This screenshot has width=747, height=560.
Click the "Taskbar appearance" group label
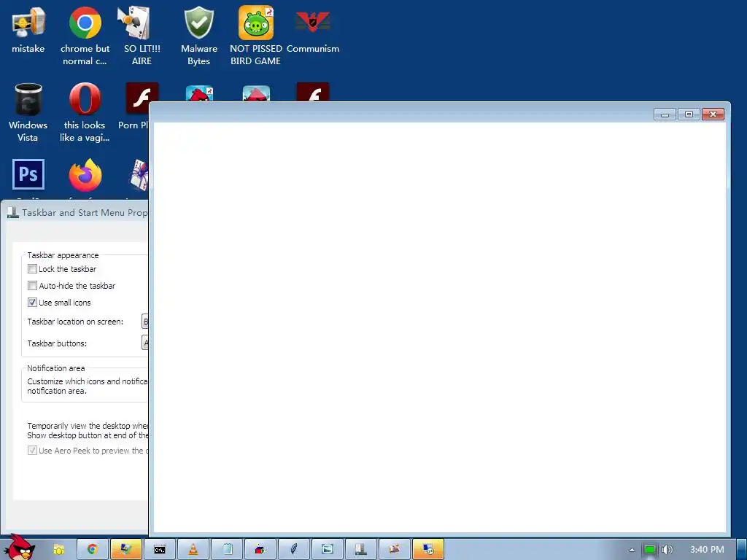(63, 255)
